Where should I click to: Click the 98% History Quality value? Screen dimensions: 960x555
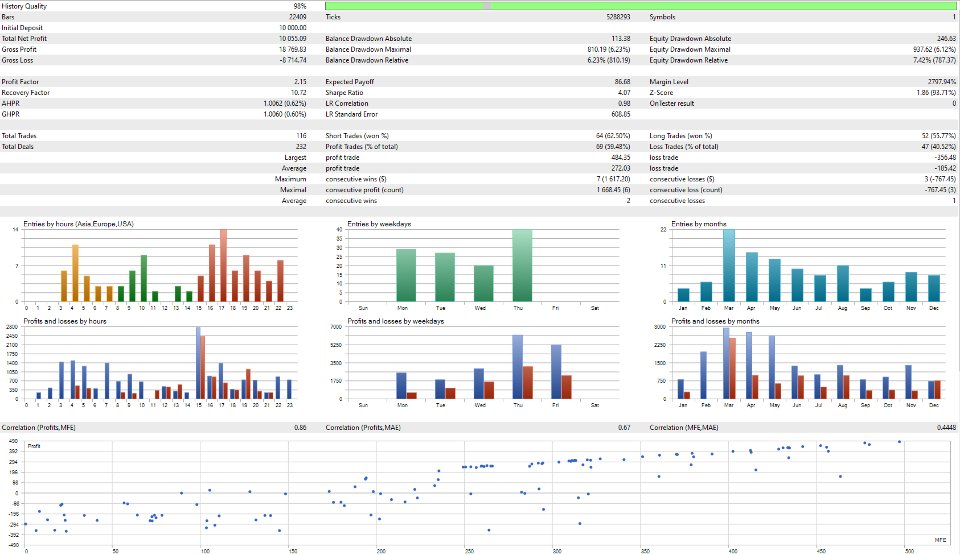(x=300, y=6)
